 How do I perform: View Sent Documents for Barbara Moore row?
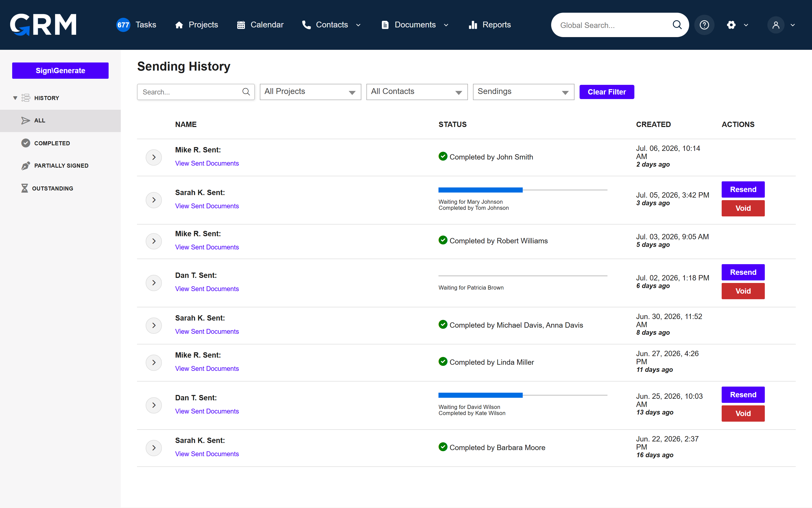(x=207, y=454)
